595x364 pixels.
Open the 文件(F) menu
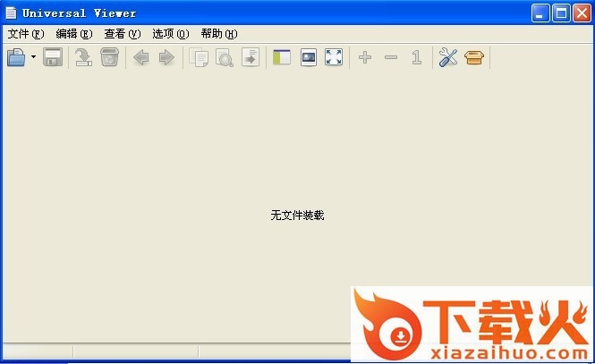point(26,34)
